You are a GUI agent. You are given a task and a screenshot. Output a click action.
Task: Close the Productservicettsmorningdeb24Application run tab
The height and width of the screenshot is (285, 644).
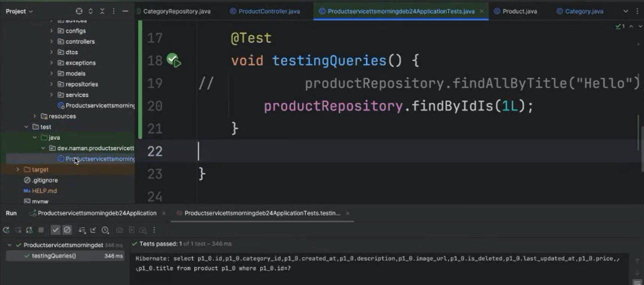[163, 213]
